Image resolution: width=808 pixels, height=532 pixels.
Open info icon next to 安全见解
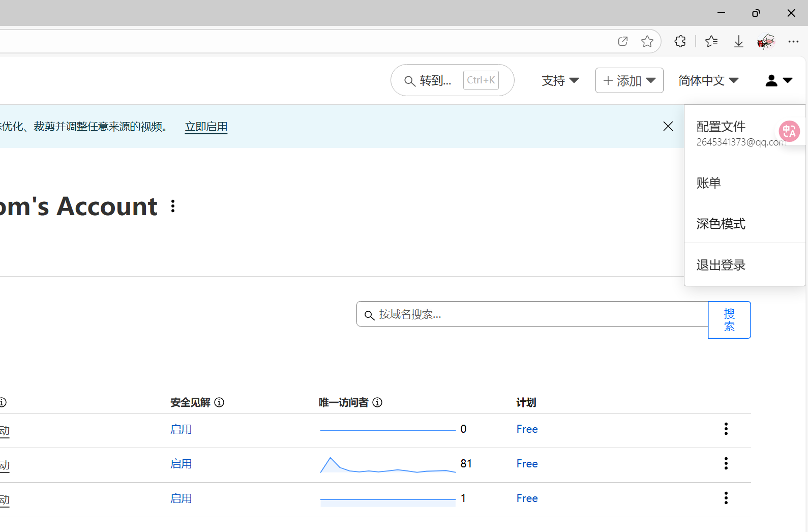click(219, 402)
